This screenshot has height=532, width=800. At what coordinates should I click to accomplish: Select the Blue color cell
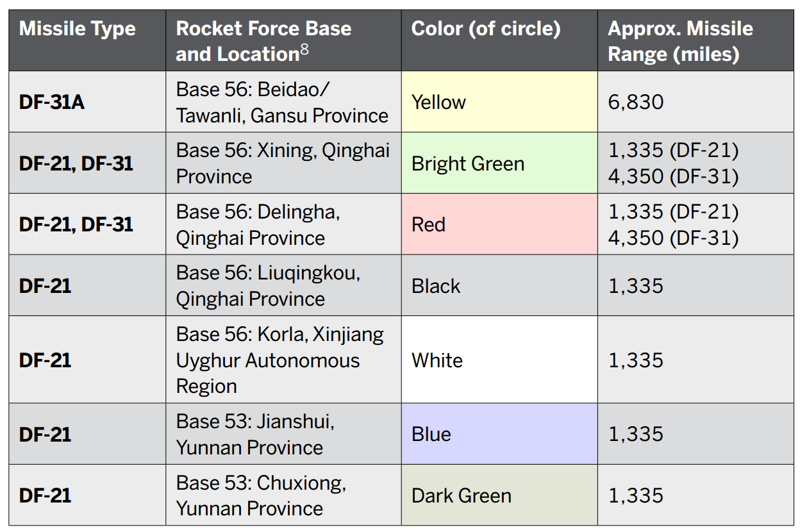point(499,434)
